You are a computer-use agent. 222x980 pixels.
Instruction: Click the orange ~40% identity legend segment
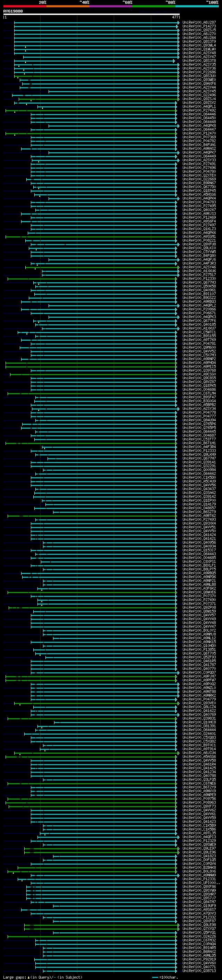click(68, 7)
